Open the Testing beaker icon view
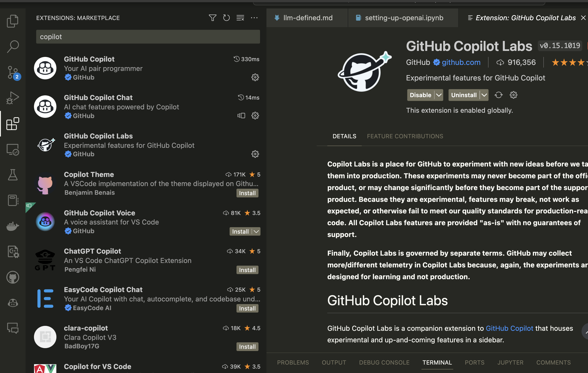The width and height of the screenshot is (588, 373). coord(13,175)
